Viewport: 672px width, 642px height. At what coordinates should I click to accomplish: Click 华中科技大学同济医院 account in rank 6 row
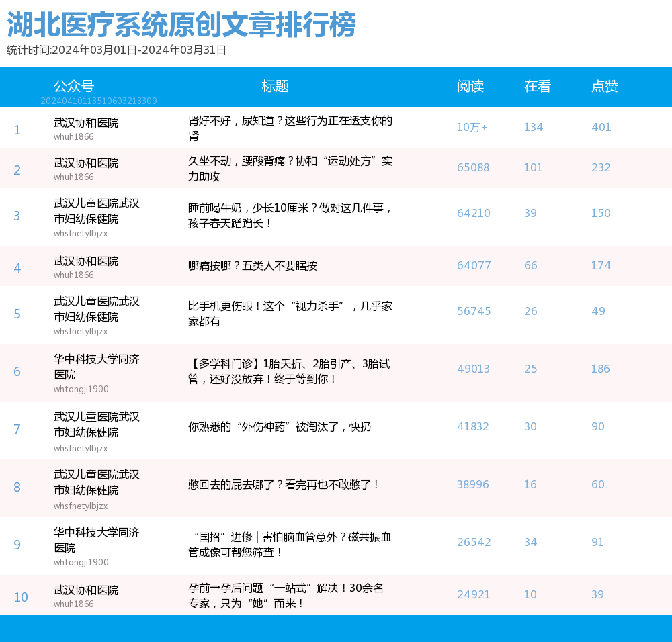(96, 367)
